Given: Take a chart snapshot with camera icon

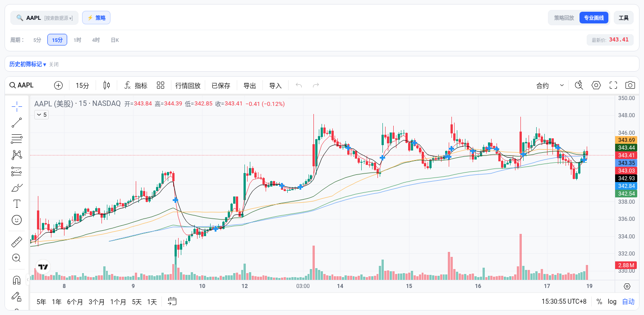Looking at the screenshot, I should point(630,86).
